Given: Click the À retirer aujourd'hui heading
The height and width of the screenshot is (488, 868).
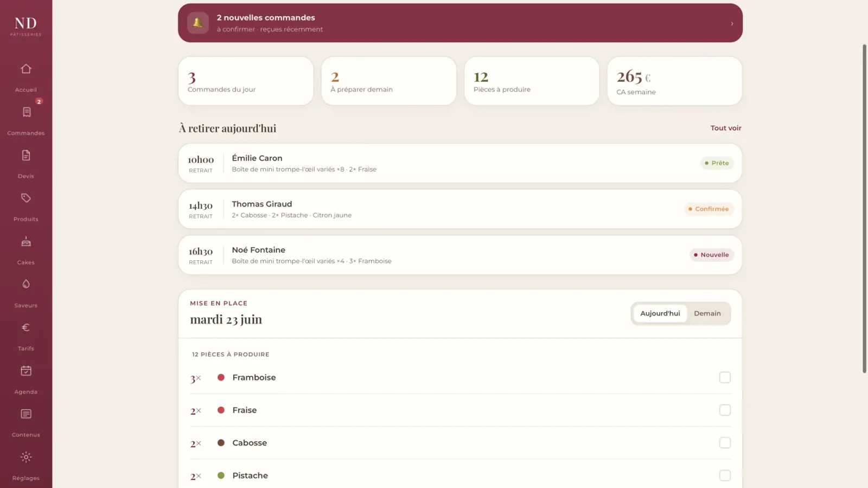Looking at the screenshot, I should (x=228, y=129).
